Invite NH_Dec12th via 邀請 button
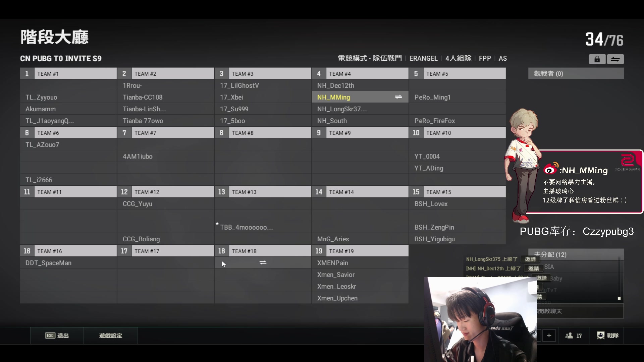Image resolution: width=644 pixels, height=362 pixels. (533, 268)
